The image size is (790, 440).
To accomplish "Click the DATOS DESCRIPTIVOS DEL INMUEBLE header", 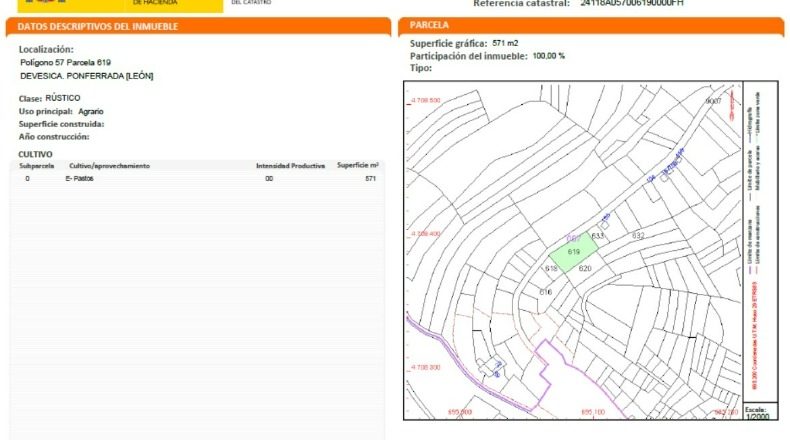I will (98, 27).
